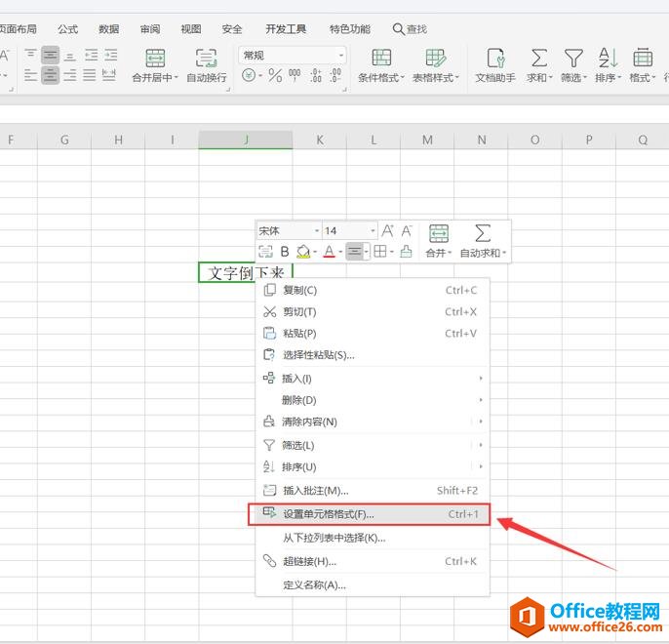The height and width of the screenshot is (644, 669).
Task: Open the Developer Tools (开发工具) tab
Action: coord(286,29)
